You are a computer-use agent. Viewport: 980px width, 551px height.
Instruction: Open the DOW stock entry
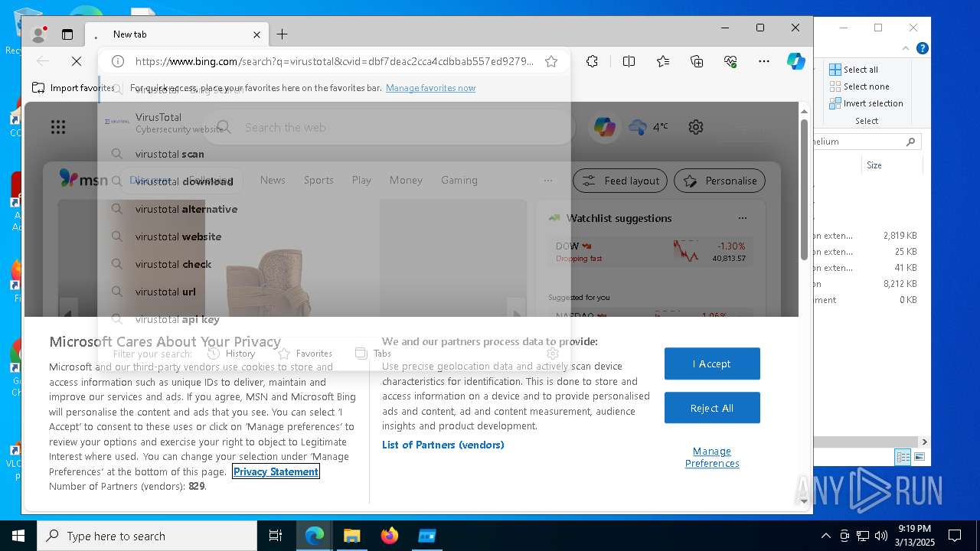(x=651, y=252)
